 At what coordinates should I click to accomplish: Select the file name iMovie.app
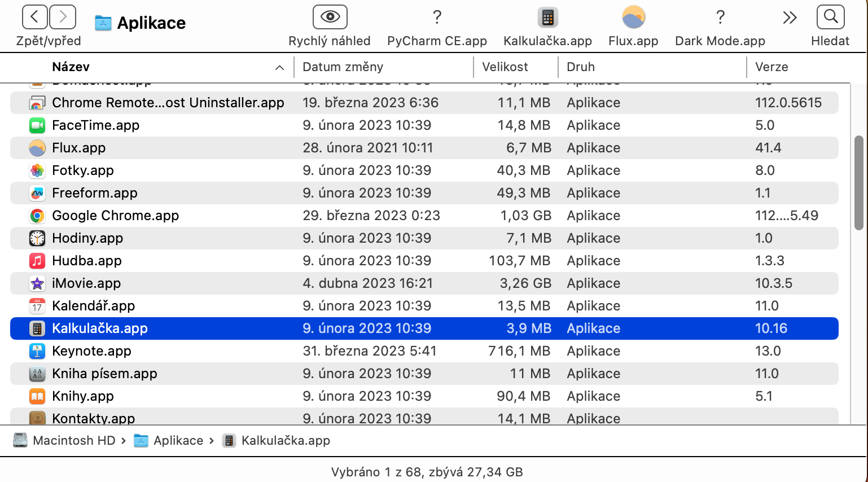pos(86,283)
